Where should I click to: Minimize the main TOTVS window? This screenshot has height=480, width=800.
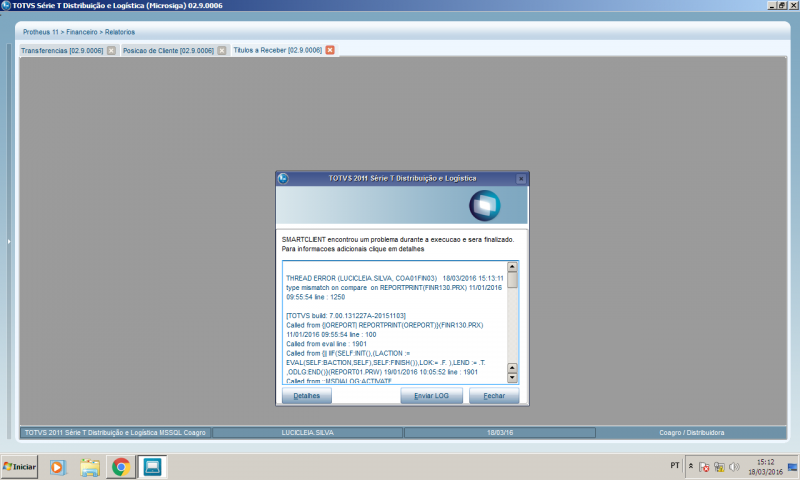point(771,5)
